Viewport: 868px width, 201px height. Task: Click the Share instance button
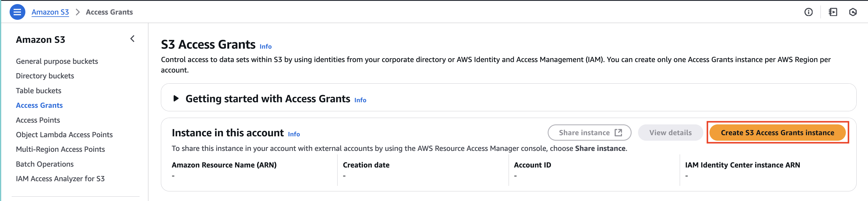589,133
